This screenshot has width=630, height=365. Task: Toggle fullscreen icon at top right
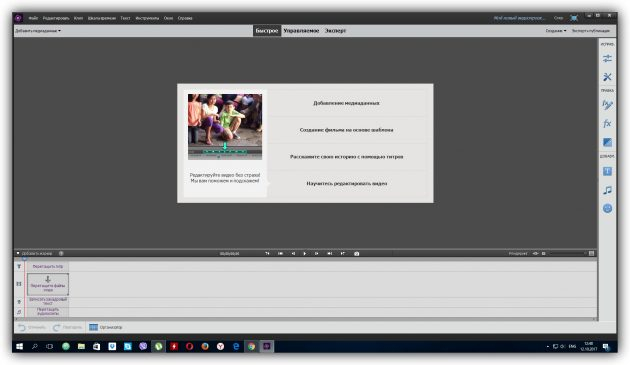pyautogui.click(x=574, y=18)
